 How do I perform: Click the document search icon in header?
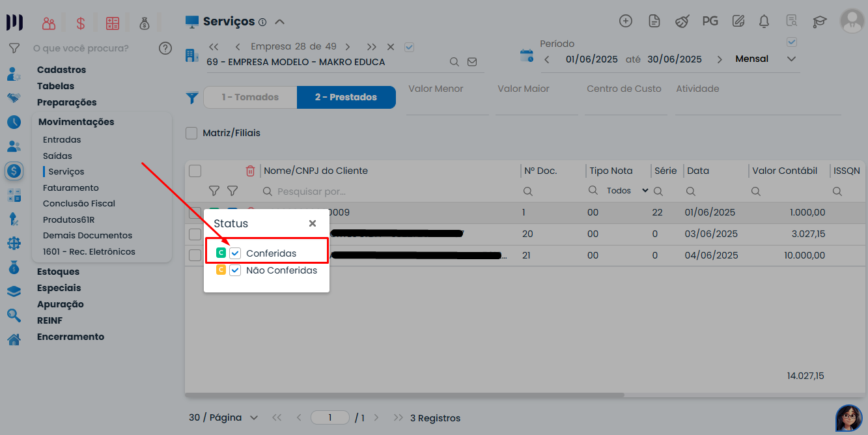point(792,21)
